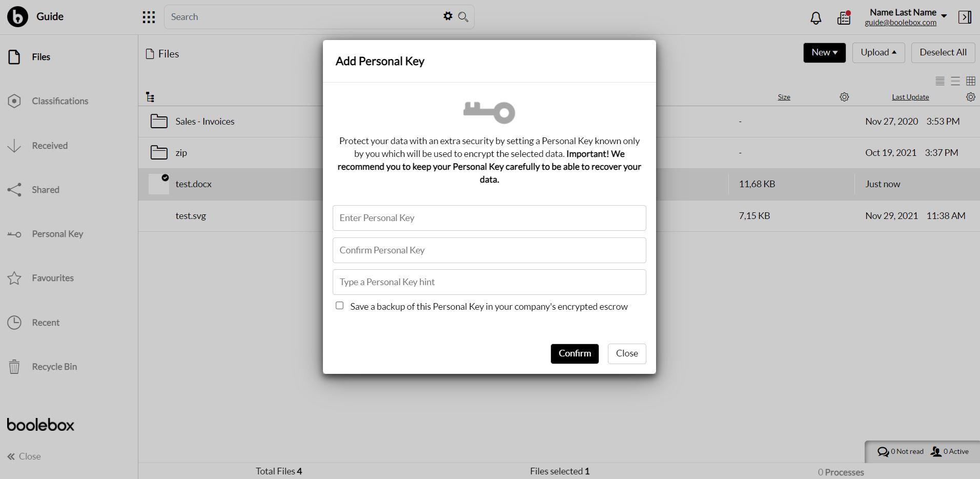The width and height of the screenshot is (980, 479).
Task: Expand the Upload dropdown button
Action: [879, 53]
